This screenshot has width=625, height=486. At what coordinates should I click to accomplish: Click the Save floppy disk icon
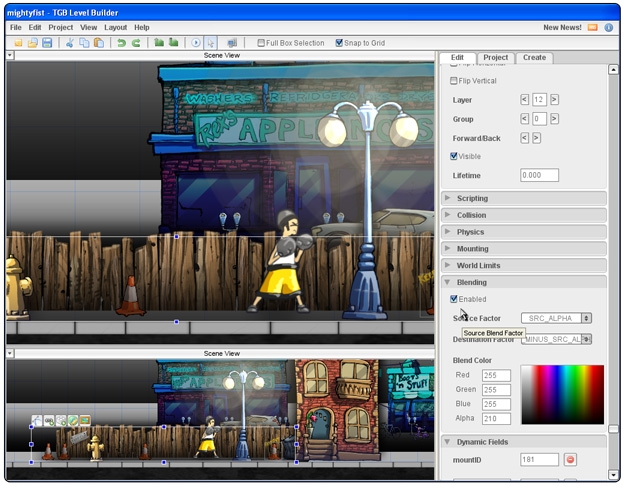coord(47,43)
